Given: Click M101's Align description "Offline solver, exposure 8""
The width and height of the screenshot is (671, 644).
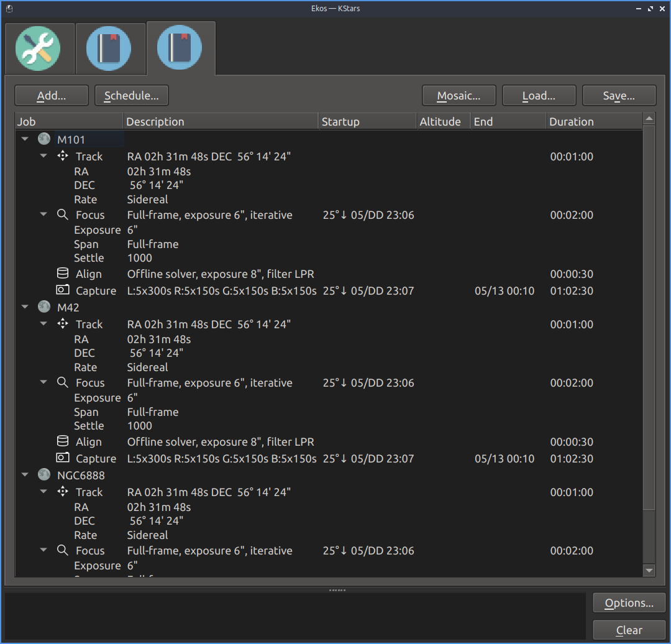Looking at the screenshot, I should [x=194, y=274].
